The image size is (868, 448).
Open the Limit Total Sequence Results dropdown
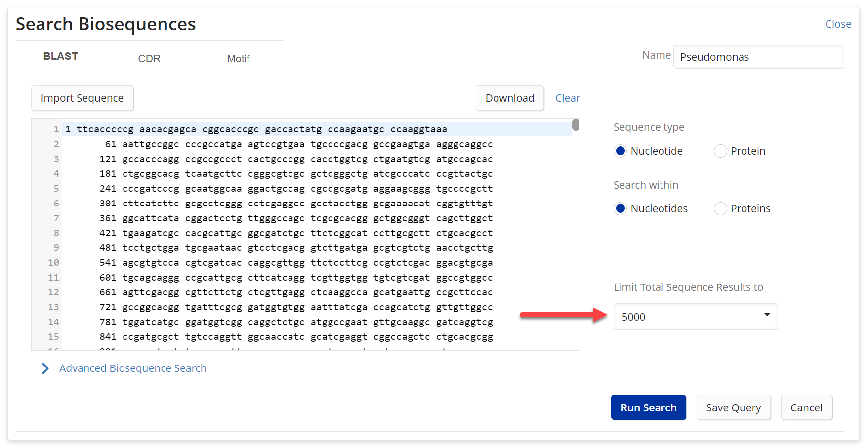click(696, 317)
